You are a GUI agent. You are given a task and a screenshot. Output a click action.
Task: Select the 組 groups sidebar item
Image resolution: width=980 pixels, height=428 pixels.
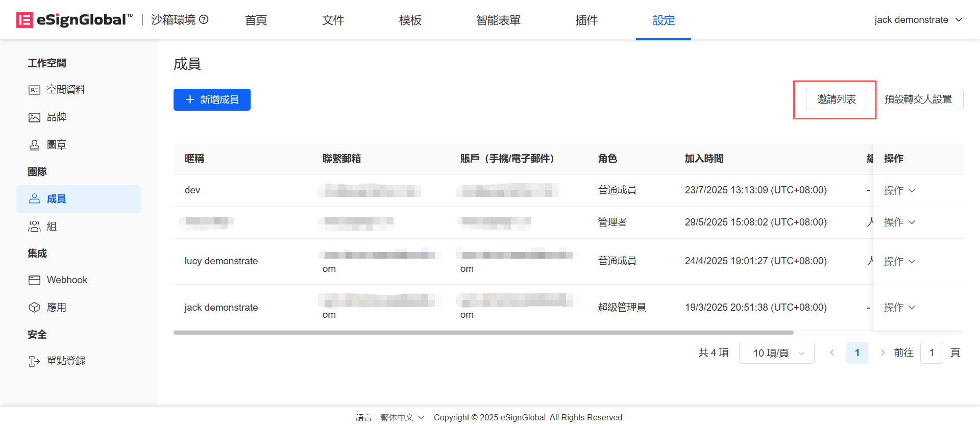[x=52, y=226]
